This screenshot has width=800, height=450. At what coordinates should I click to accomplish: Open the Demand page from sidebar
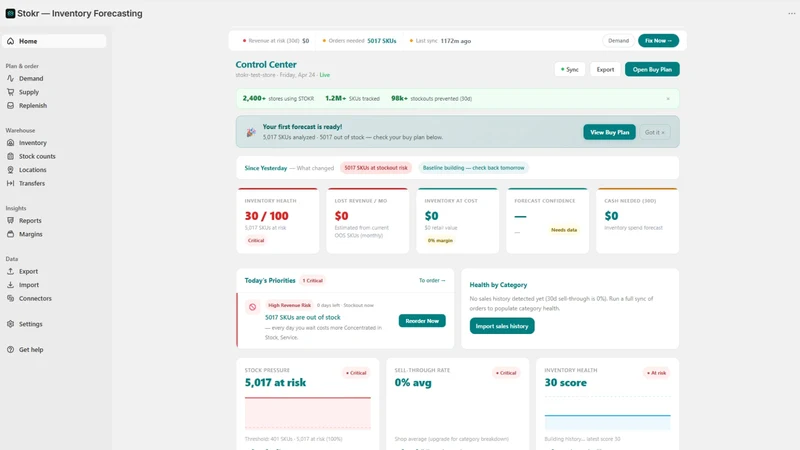point(31,79)
